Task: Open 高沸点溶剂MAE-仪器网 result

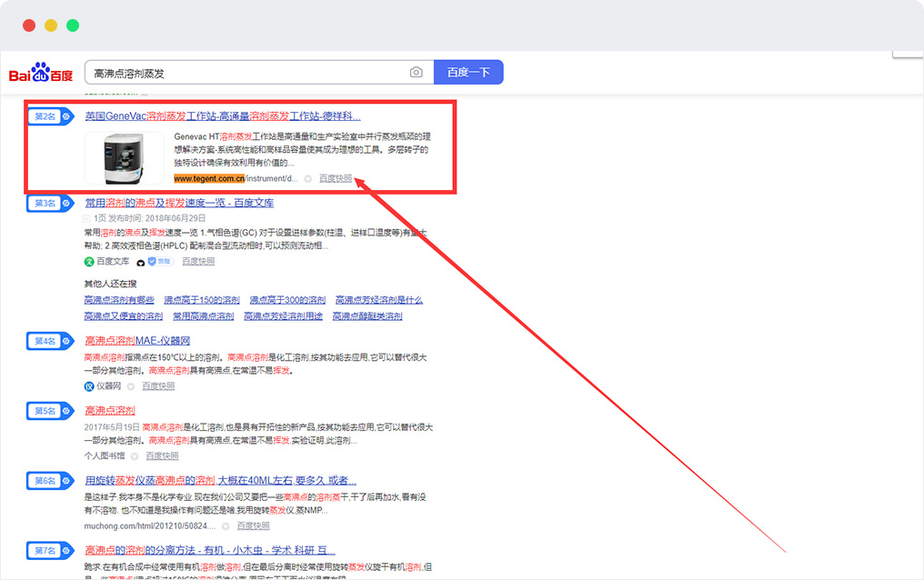Action: click(137, 341)
